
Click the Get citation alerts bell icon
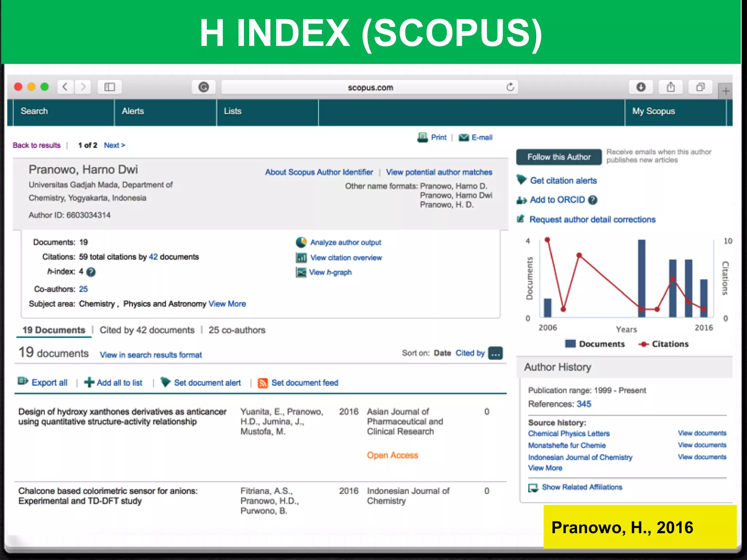pyautogui.click(x=522, y=180)
